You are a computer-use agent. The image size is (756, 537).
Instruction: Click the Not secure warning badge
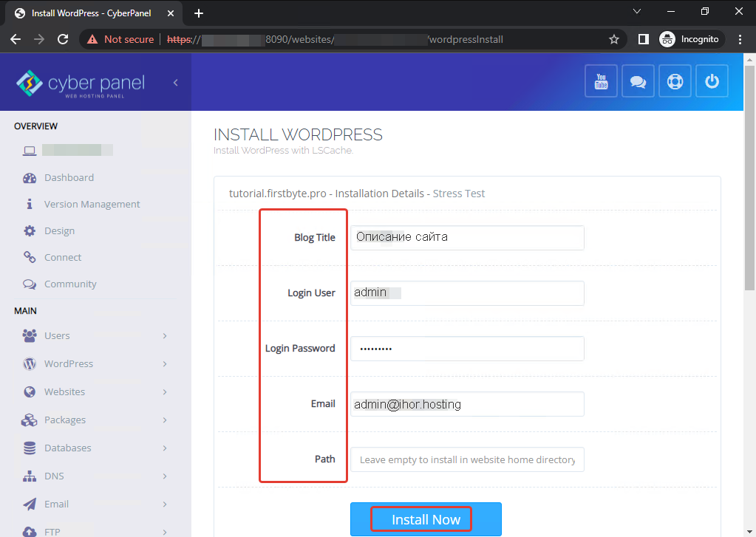click(120, 39)
